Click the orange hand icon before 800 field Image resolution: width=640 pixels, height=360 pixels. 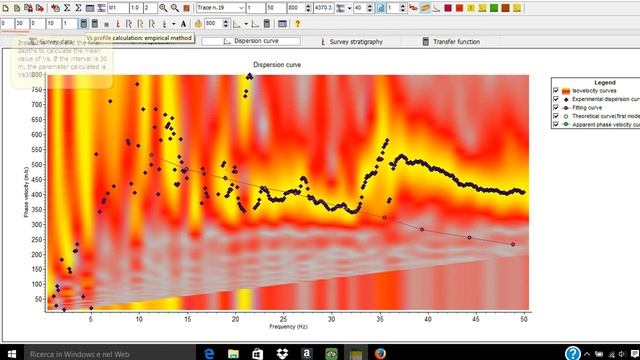tap(198, 24)
